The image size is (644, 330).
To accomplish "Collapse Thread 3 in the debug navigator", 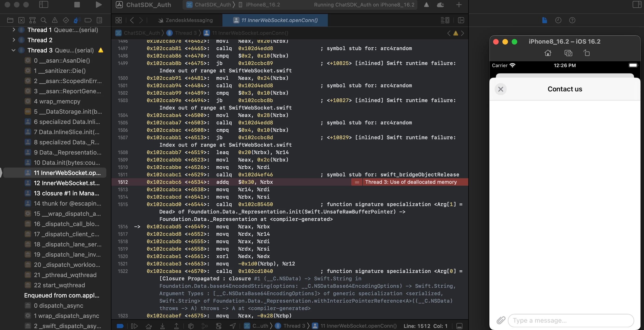I will [13, 50].
